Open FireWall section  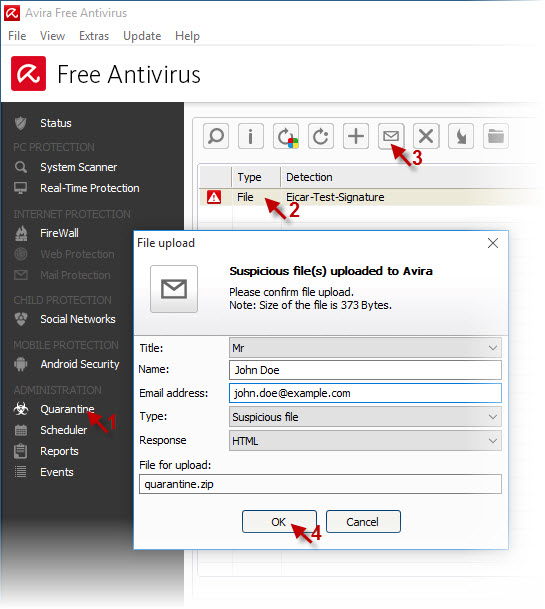(x=59, y=233)
